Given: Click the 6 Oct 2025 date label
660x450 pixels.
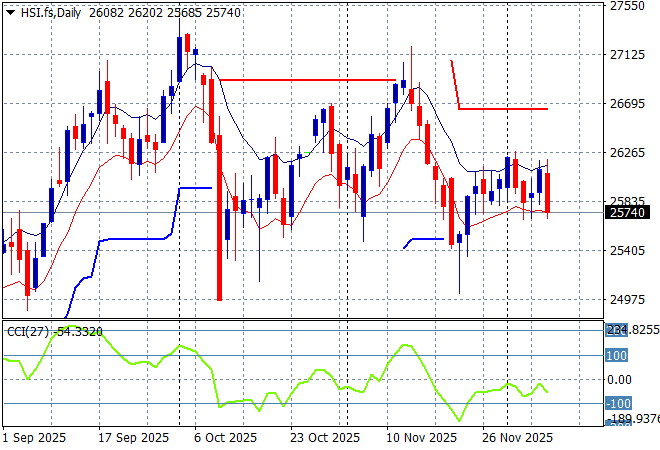Looking at the screenshot, I should (x=225, y=438).
